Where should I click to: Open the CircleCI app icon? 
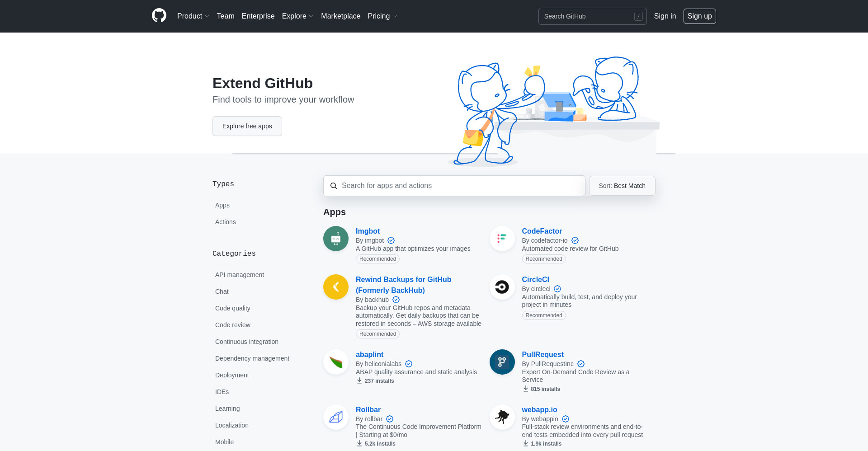pyautogui.click(x=502, y=287)
